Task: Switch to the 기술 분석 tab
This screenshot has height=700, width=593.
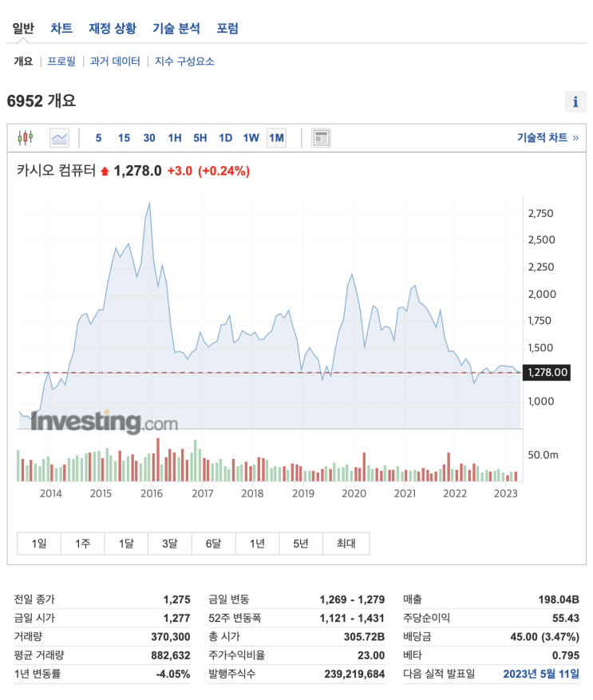Action: [176, 29]
